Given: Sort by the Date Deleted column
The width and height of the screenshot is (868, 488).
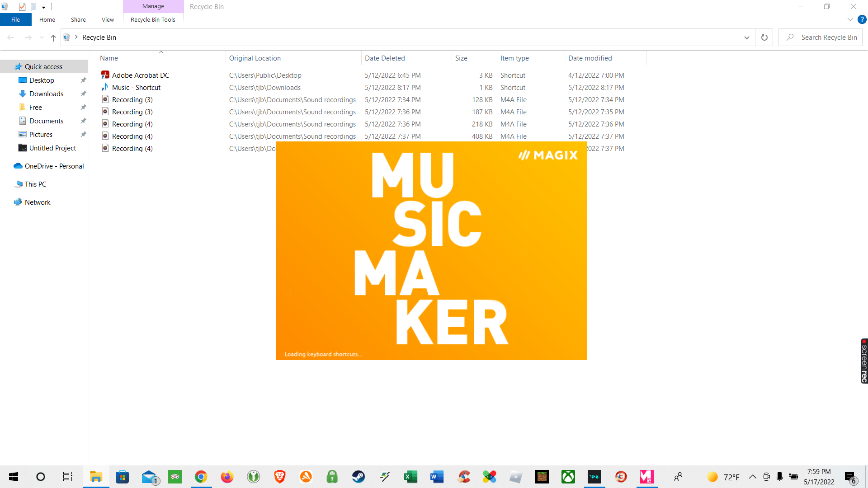Looking at the screenshot, I should (385, 58).
